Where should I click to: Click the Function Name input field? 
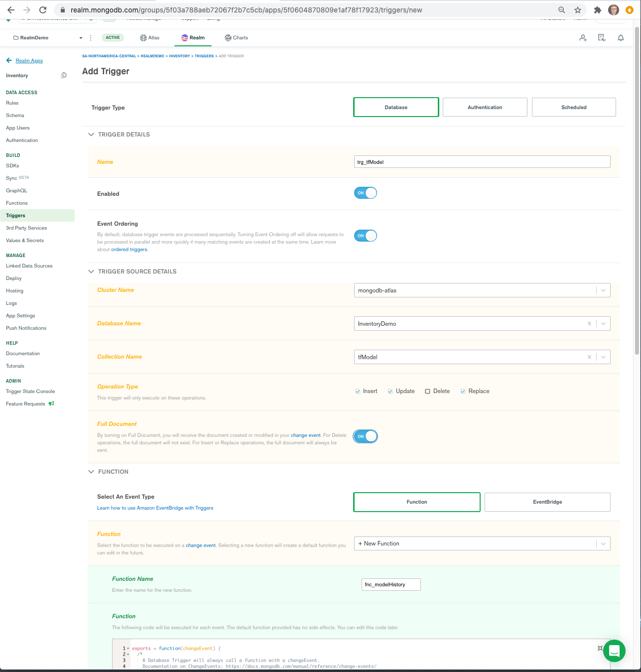(391, 585)
